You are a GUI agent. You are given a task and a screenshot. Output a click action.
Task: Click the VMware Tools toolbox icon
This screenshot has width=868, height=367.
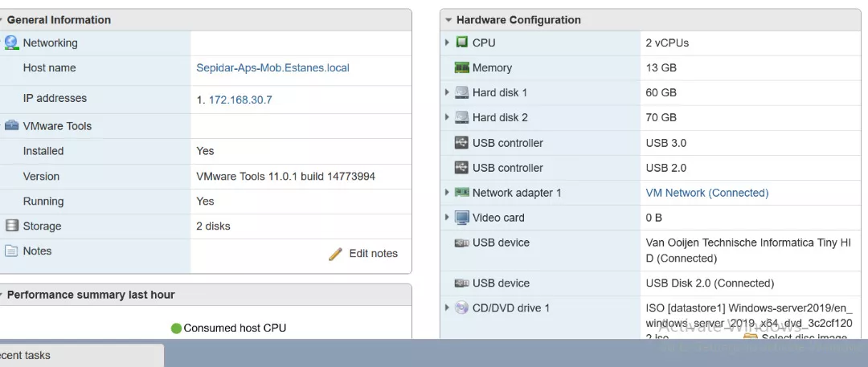tap(11, 125)
